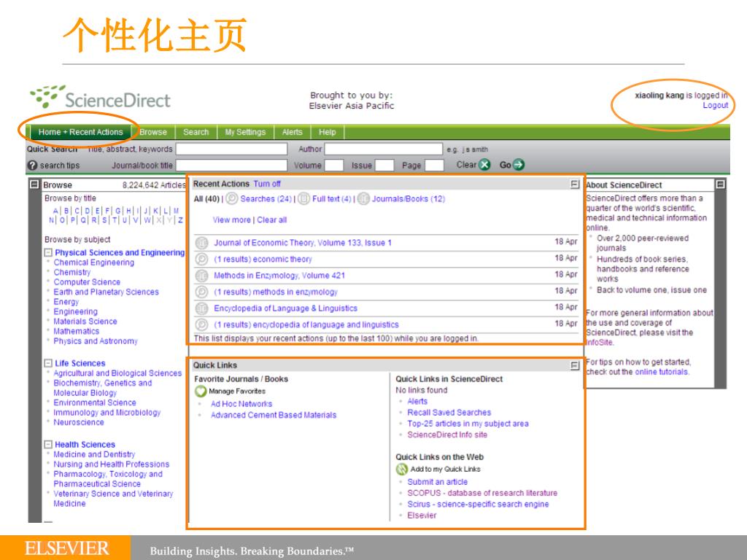Click icon beside Encyclopedia of Language & Linguistics
Image resolution: width=747 pixels, height=560 pixels.
click(202, 308)
